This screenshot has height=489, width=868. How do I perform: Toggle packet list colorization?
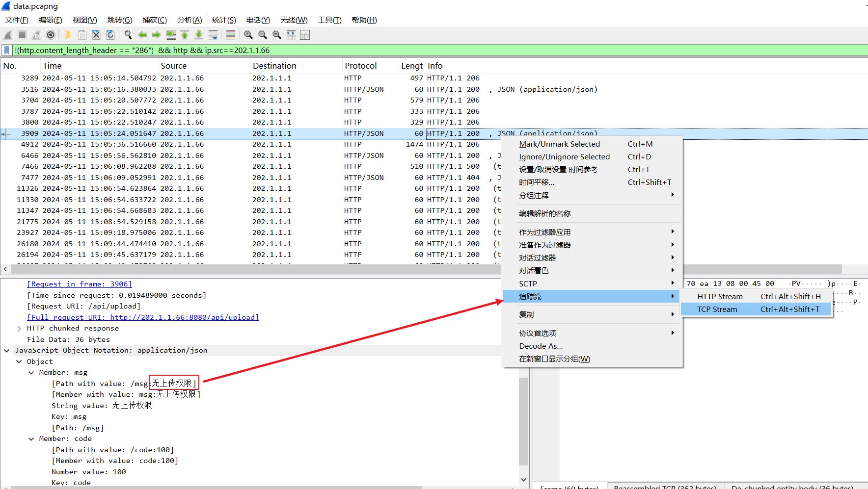(x=231, y=35)
